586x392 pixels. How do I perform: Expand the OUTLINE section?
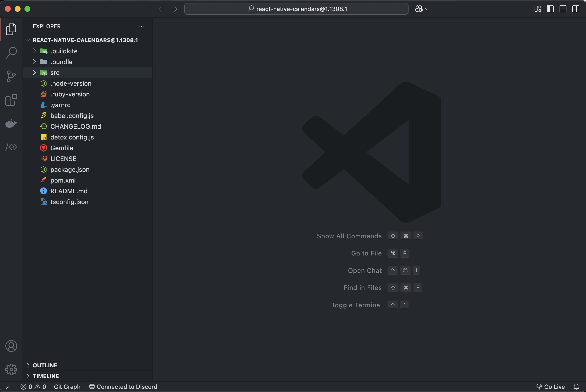tap(45, 365)
